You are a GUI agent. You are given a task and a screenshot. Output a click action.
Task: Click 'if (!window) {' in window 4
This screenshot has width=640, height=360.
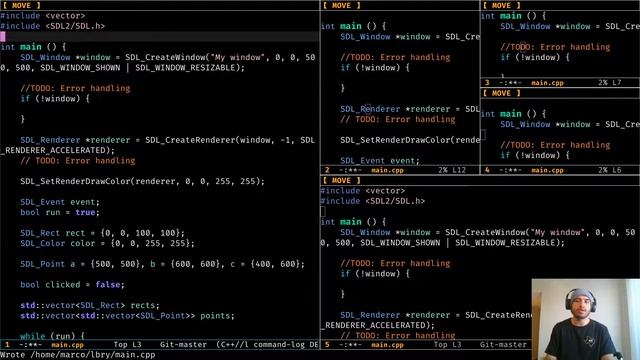point(535,156)
